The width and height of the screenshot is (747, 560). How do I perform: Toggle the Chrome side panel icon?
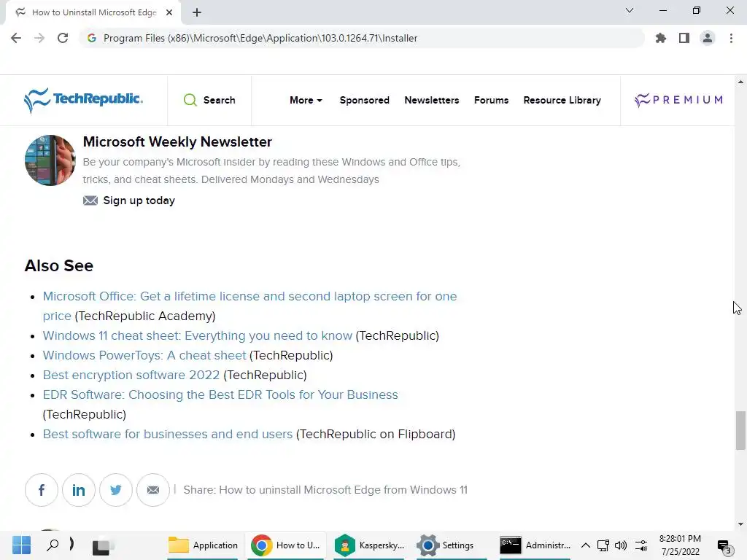[x=684, y=38]
